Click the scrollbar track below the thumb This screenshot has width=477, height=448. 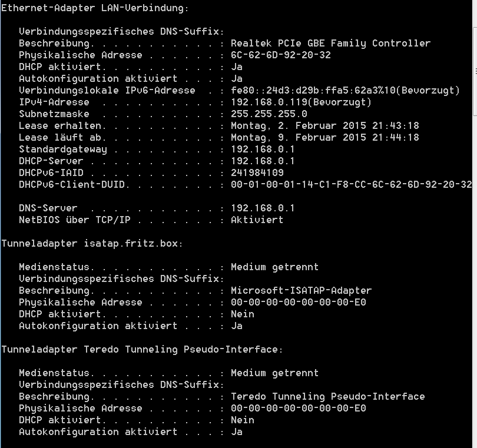coord(475,281)
